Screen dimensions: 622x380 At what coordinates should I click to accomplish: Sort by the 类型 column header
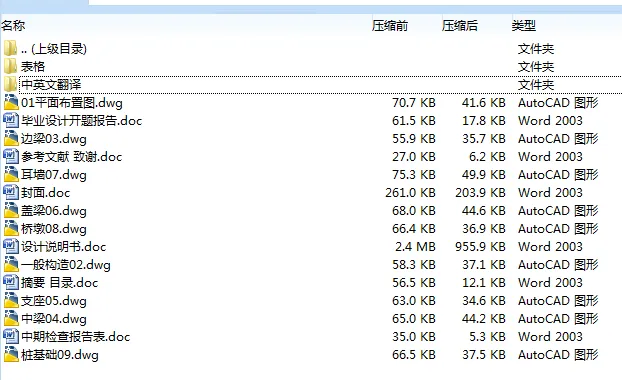[524, 26]
